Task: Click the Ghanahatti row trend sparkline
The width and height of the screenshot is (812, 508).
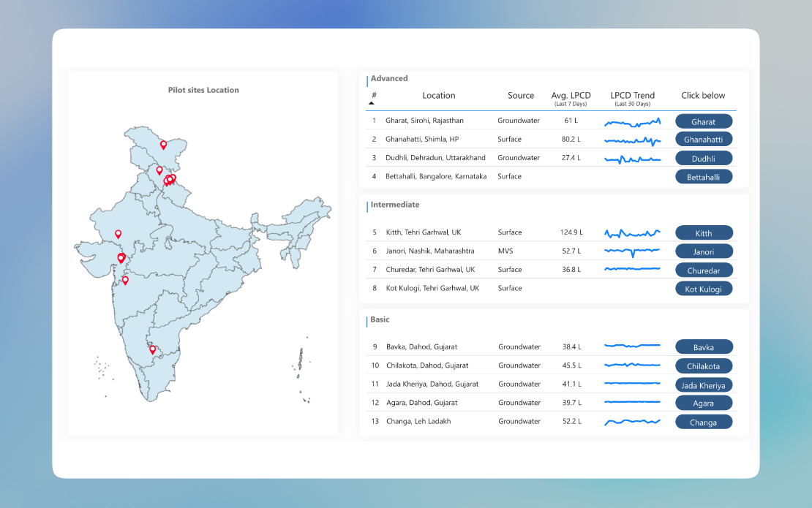Action: (x=632, y=140)
